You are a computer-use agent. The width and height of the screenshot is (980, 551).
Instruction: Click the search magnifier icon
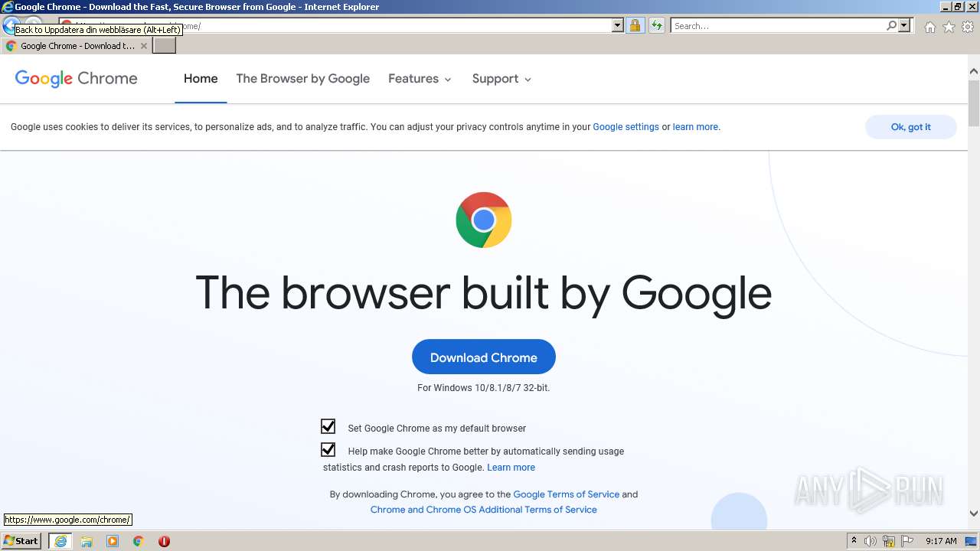pos(891,25)
